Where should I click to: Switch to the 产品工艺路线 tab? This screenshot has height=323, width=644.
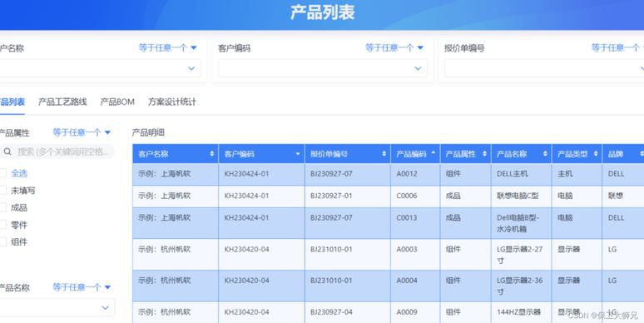(62, 102)
